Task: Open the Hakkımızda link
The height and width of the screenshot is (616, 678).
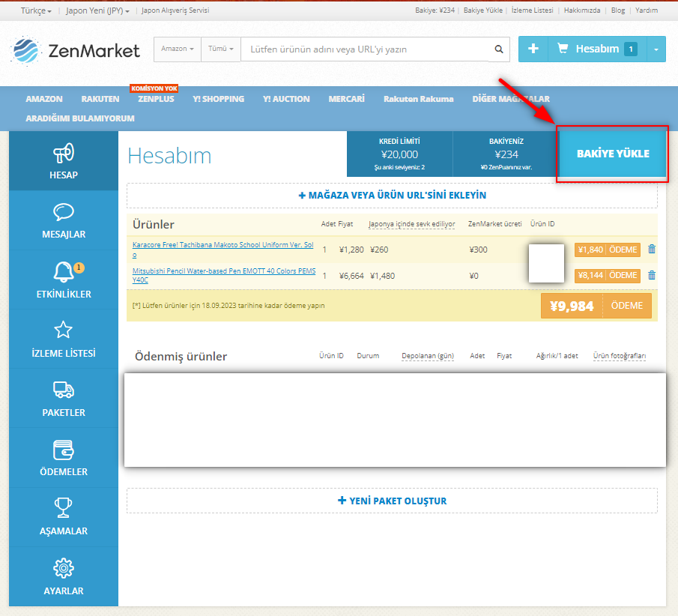Action: click(582, 10)
